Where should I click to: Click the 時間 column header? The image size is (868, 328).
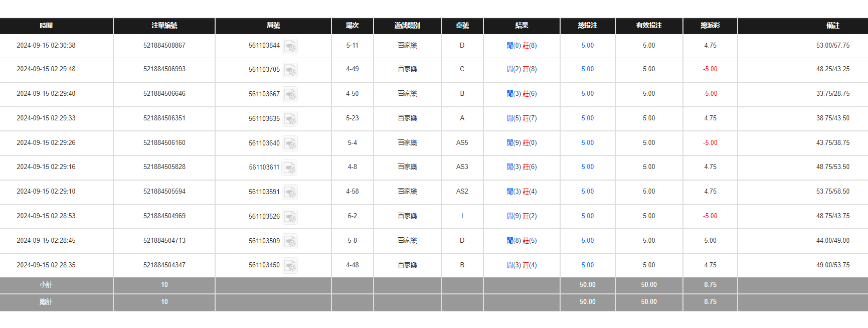pos(46,26)
